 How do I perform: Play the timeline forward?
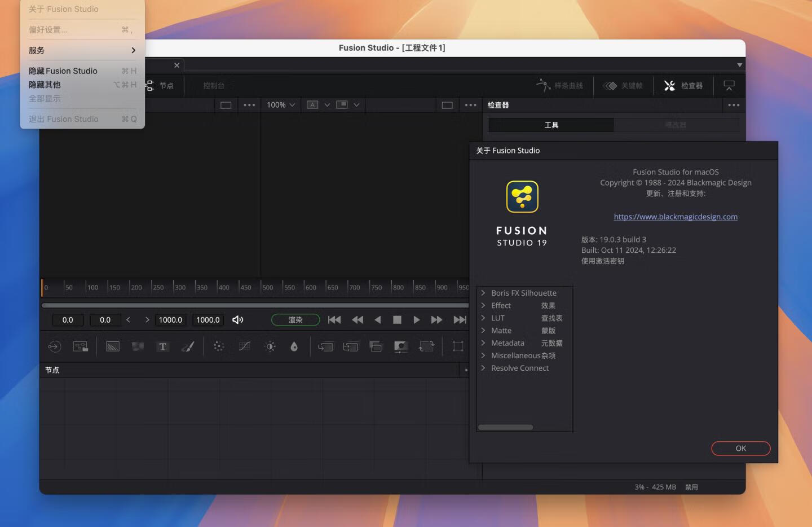click(x=416, y=320)
